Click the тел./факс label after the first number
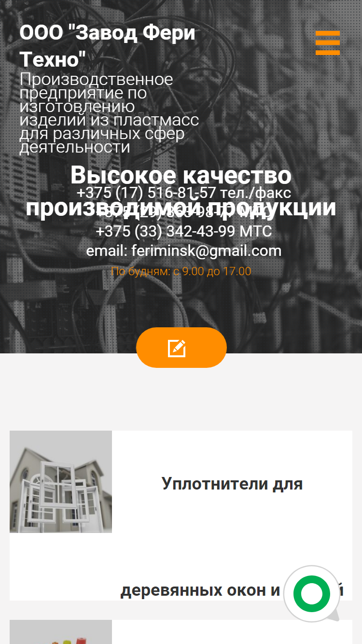 [x=255, y=193]
